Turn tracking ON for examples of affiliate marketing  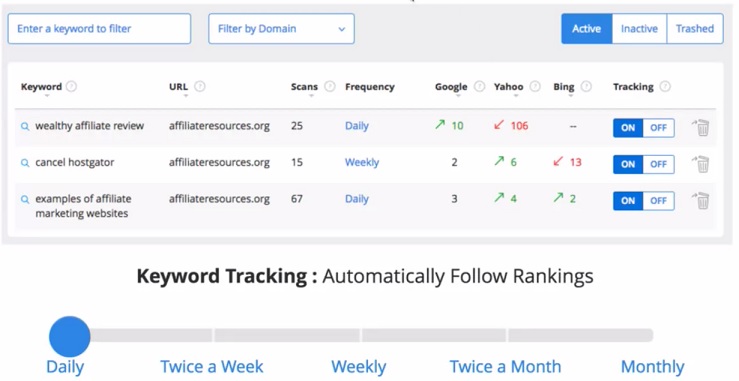coord(628,201)
